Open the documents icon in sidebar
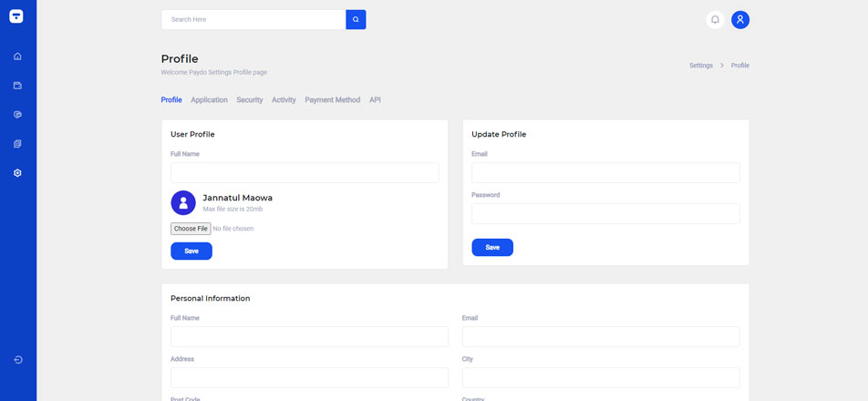The width and height of the screenshot is (868, 401). pos(17,144)
